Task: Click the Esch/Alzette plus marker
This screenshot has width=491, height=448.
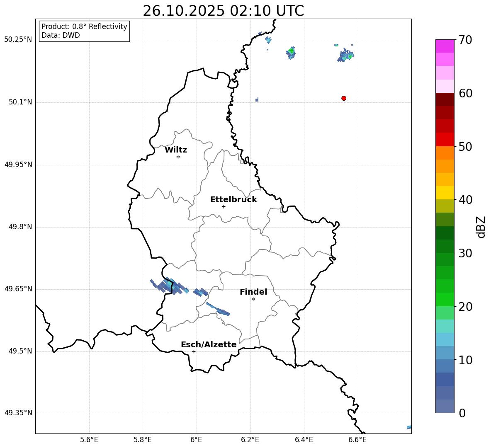Action: coord(194,351)
